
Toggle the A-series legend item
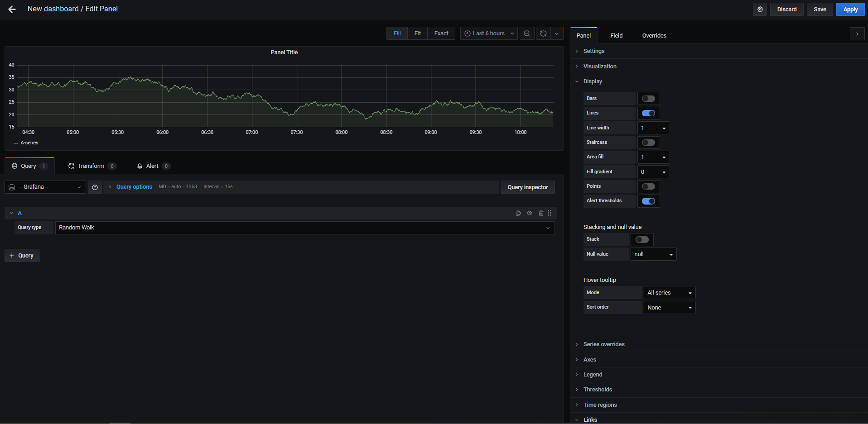(29, 143)
